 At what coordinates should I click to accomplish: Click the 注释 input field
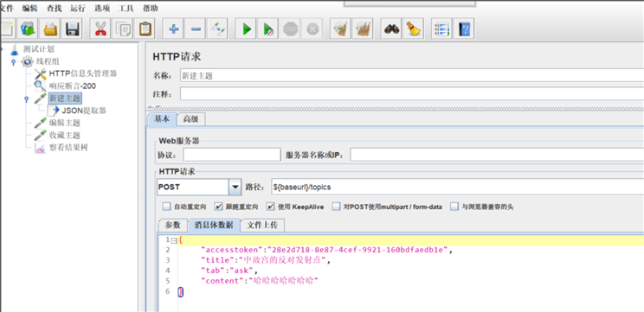(x=412, y=94)
